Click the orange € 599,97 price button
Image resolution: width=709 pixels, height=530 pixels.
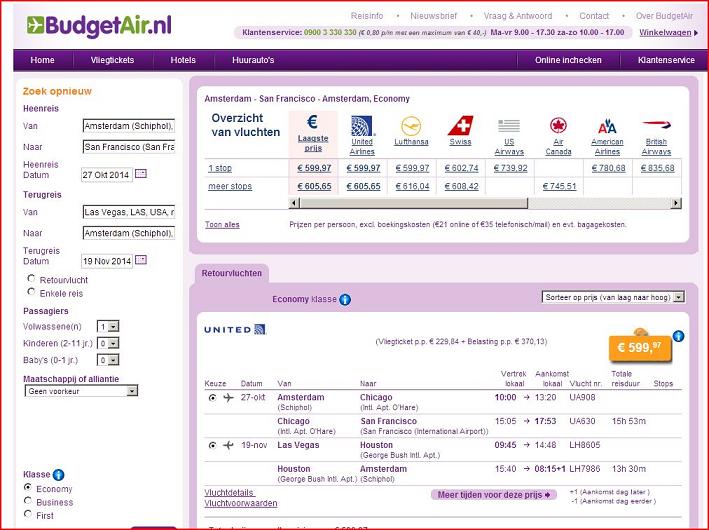[x=640, y=347]
